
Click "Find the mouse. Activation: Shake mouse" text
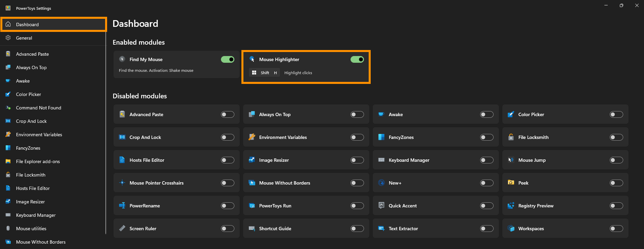(156, 70)
